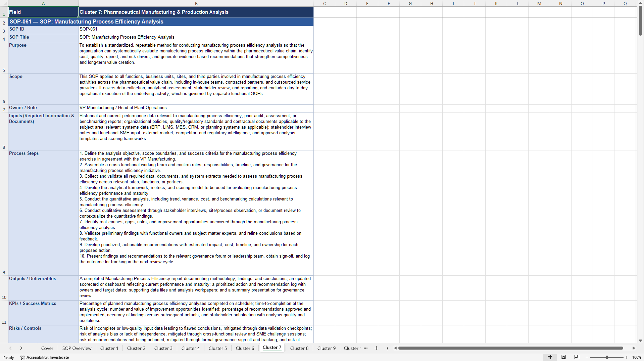
Task: Select 'VP Manufacturing / Head of Plant Operations' cell
Action: tap(196, 108)
